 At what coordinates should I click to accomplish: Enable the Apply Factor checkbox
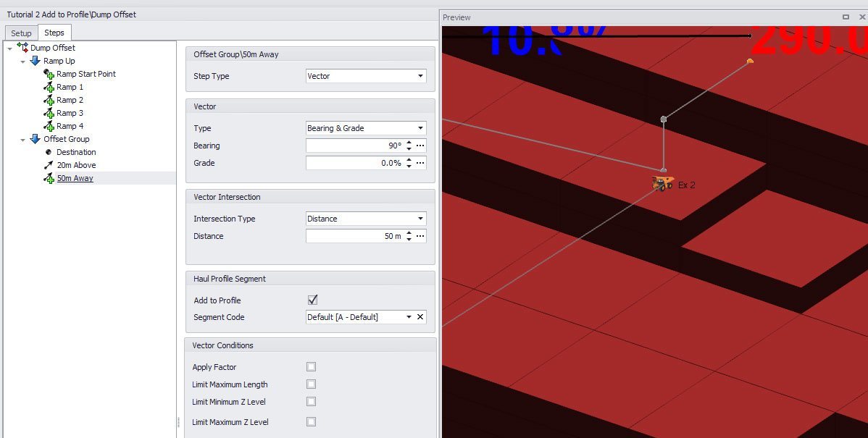[311, 366]
